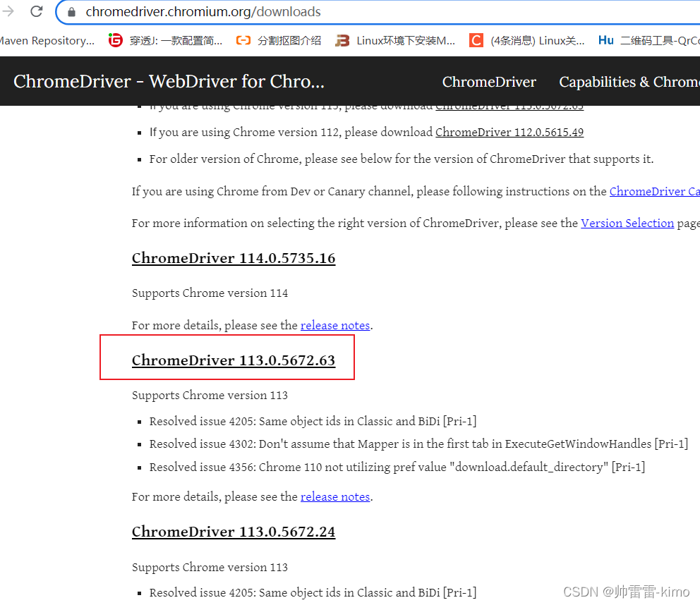Click 'Supports Chrome version 114' text
Screen dimensions: 700x605
pyautogui.click(x=210, y=293)
